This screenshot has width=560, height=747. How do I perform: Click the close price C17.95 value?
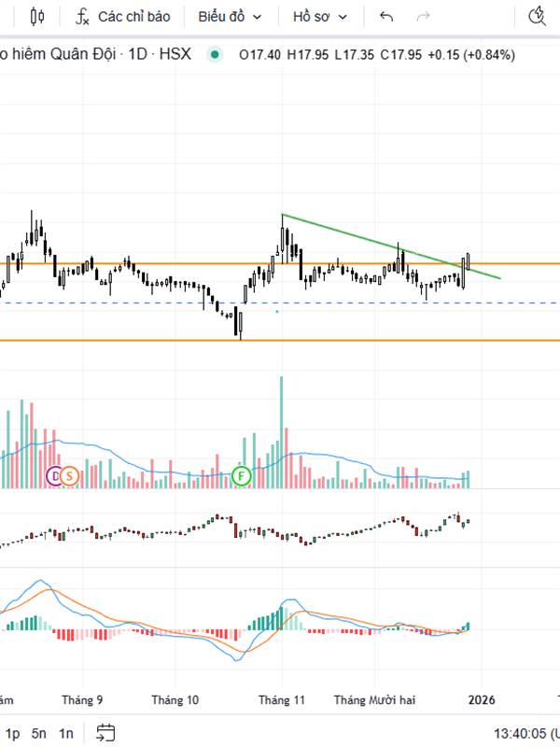pyautogui.click(x=400, y=55)
